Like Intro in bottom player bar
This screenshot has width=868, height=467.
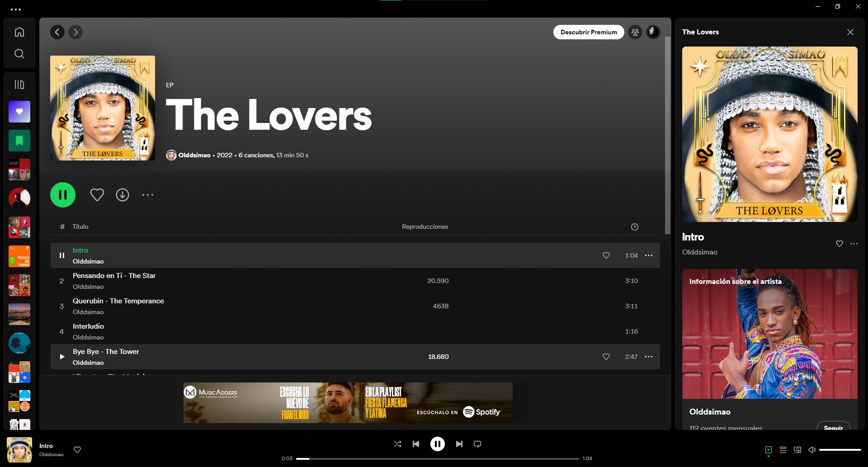click(77, 450)
